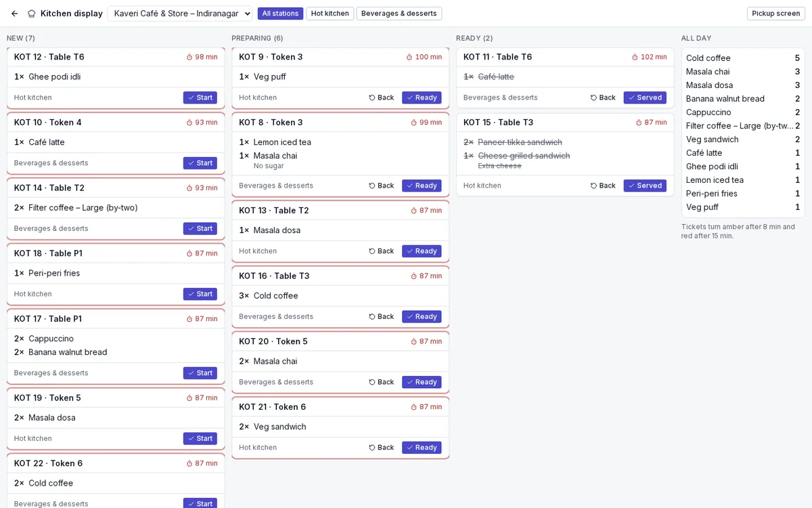
Task: Mark KOT 16 Cold coffee Ready
Action: 422,317
